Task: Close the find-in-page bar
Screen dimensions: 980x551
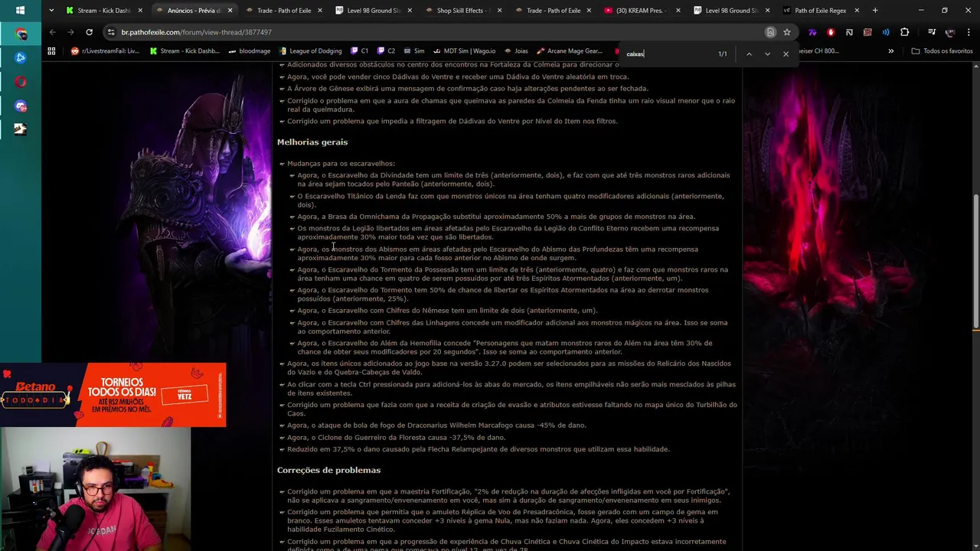Action: (x=786, y=54)
